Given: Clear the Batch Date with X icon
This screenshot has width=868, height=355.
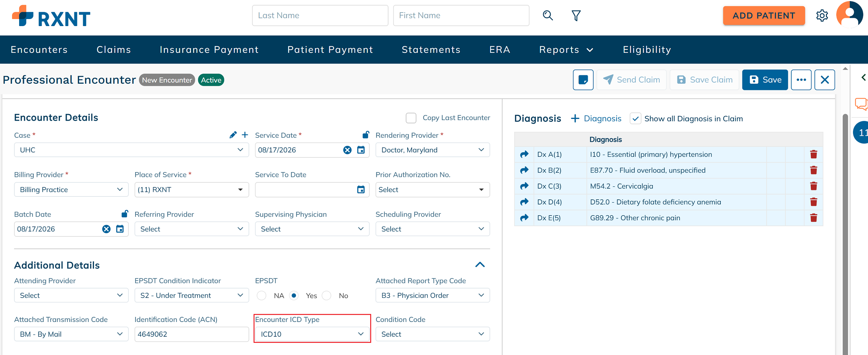Looking at the screenshot, I should 106,229.
